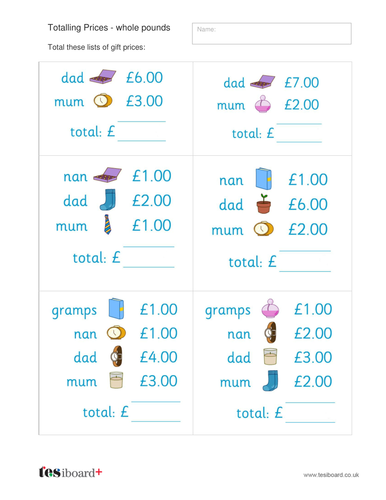Click the total blank below the potted plant list
This screenshot has height=500, width=386.
click(x=305, y=261)
